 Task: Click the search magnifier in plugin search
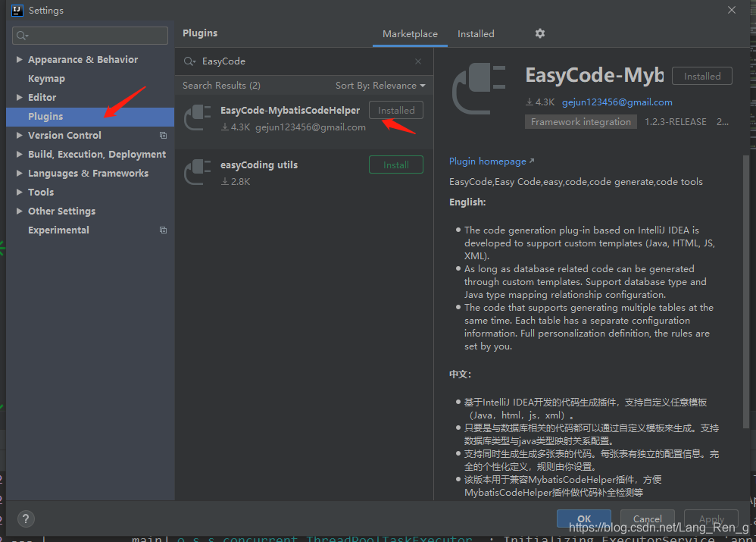[189, 61]
